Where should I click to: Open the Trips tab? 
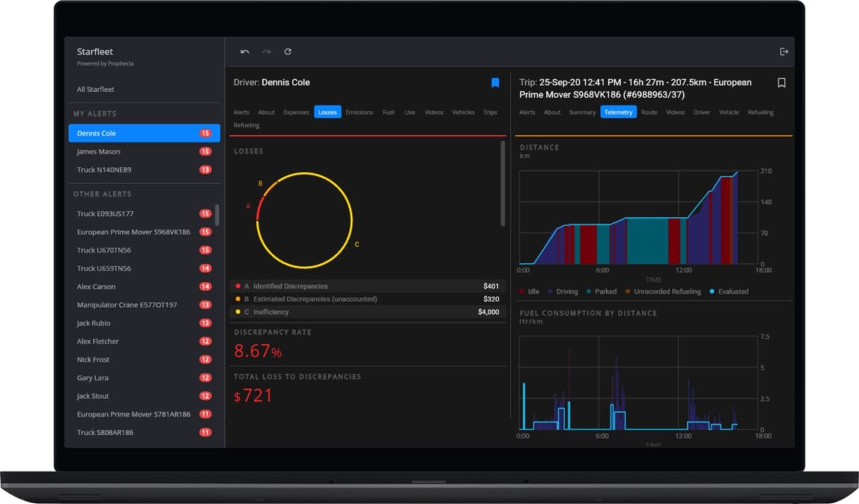(490, 112)
